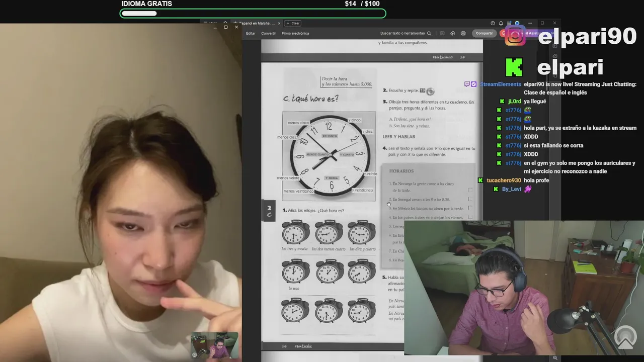Click 'En Noruega la gente come' sentence
The width and height of the screenshot is (644, 362).
[423, 187]
